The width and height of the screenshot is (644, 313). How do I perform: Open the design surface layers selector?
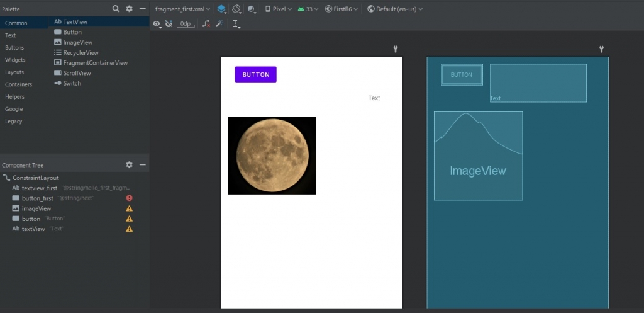[221, 9]
